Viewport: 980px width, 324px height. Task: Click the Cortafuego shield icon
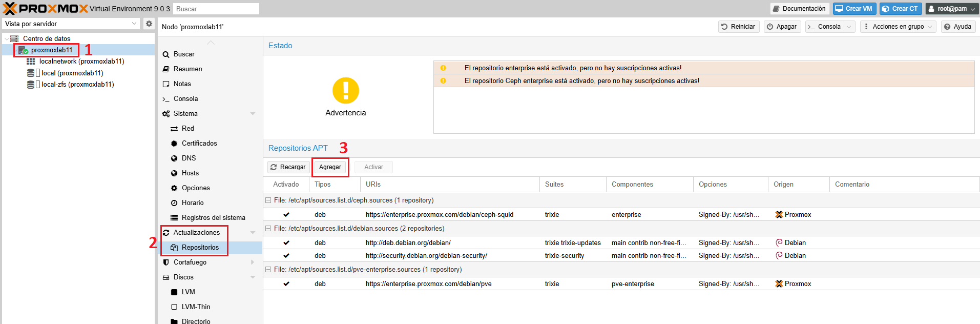[166, 262]
